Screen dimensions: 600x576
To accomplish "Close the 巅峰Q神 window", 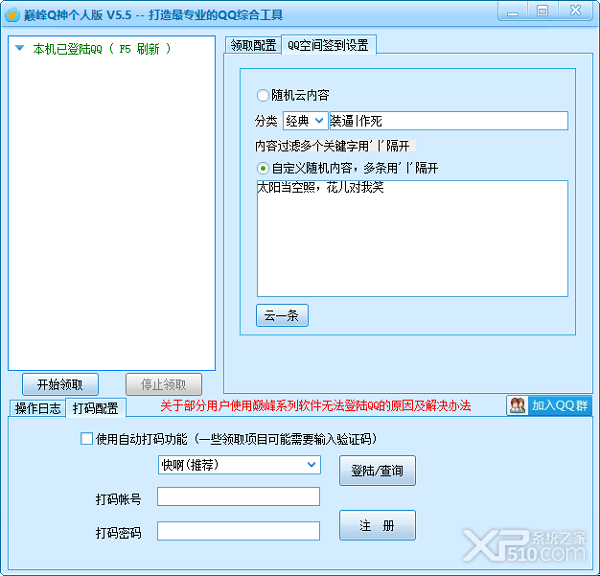I will tap(575, 11).
